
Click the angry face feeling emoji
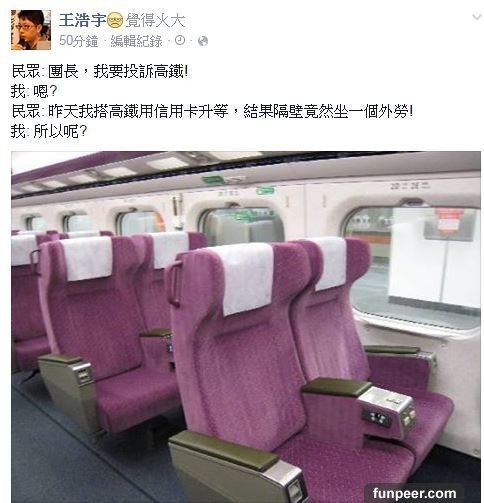point(115,20)
